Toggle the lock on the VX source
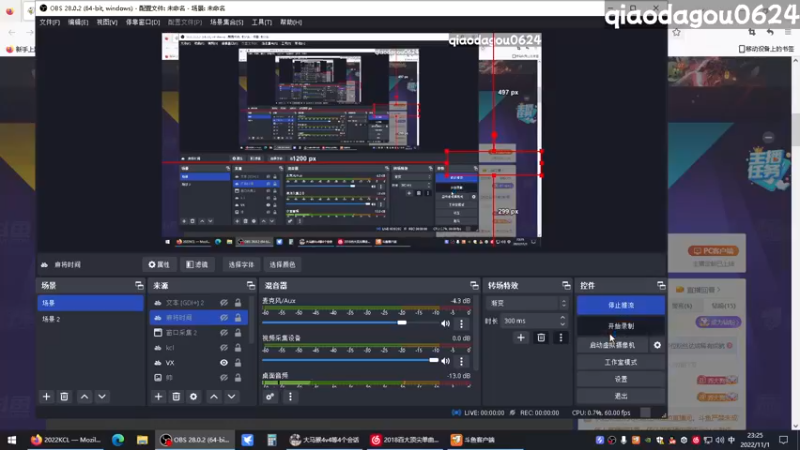 coord(238,363)
